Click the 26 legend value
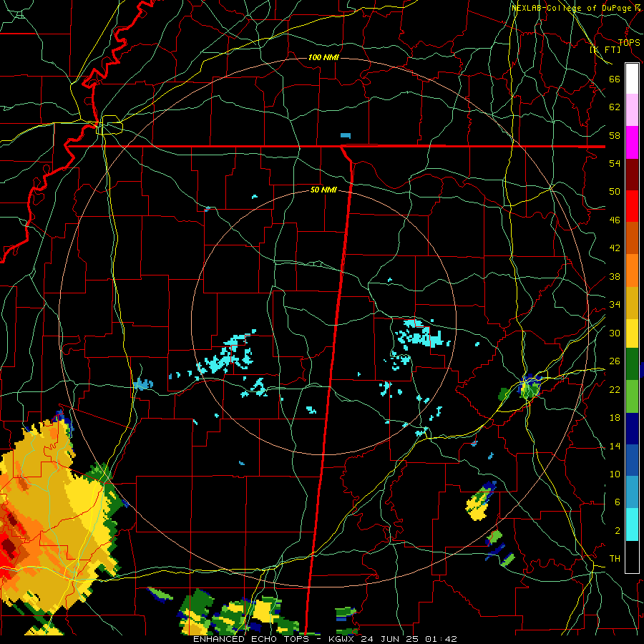Screen dimensions: 644x644 click(615, 361)
